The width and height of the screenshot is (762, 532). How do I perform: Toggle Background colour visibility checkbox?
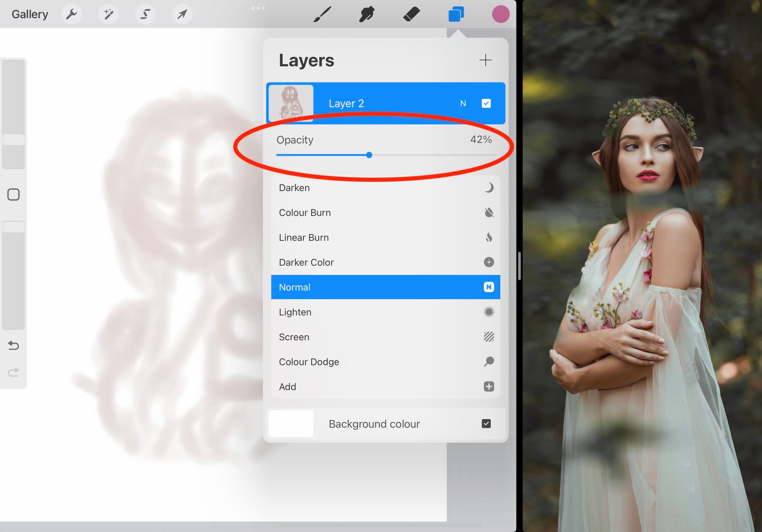pyautogui.click(x=486, y=424)
